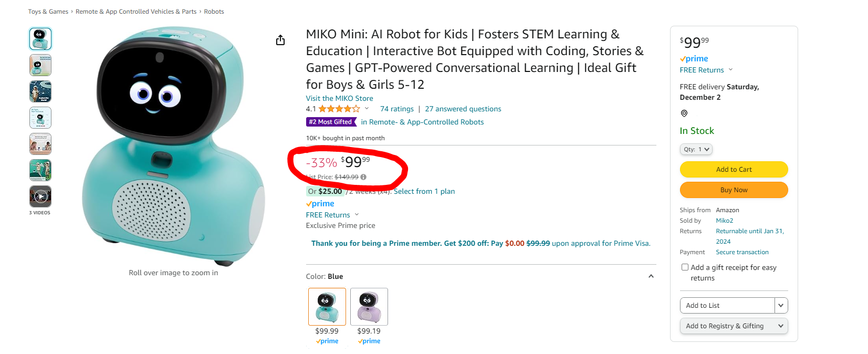Expand the Add to List dropdown arrow

pos(781,305)
